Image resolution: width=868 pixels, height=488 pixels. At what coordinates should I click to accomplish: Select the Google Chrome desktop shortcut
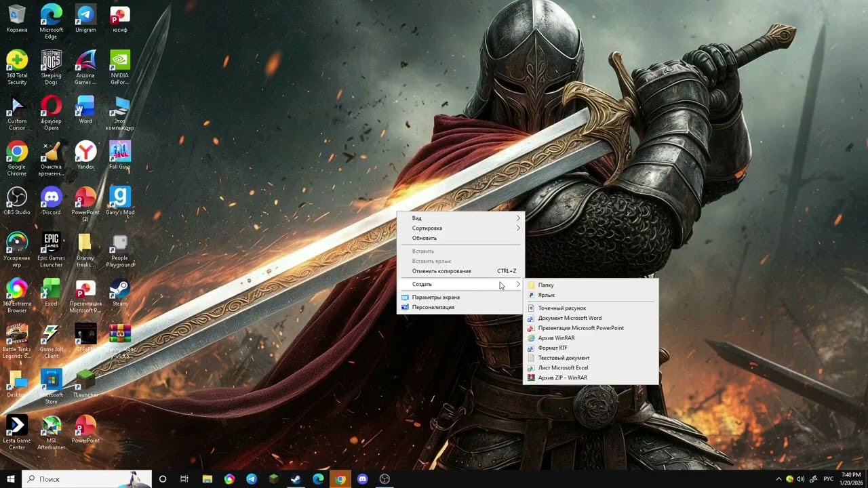click(x=17, y=159)
